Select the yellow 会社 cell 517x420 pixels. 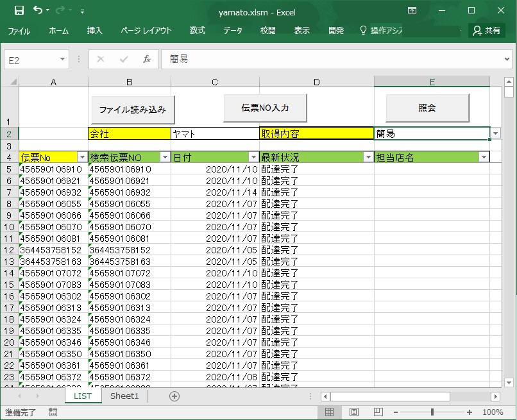[130, 133]
